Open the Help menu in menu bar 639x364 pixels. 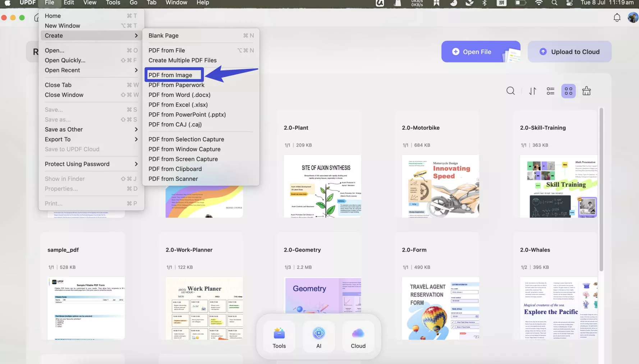[203, 3]
